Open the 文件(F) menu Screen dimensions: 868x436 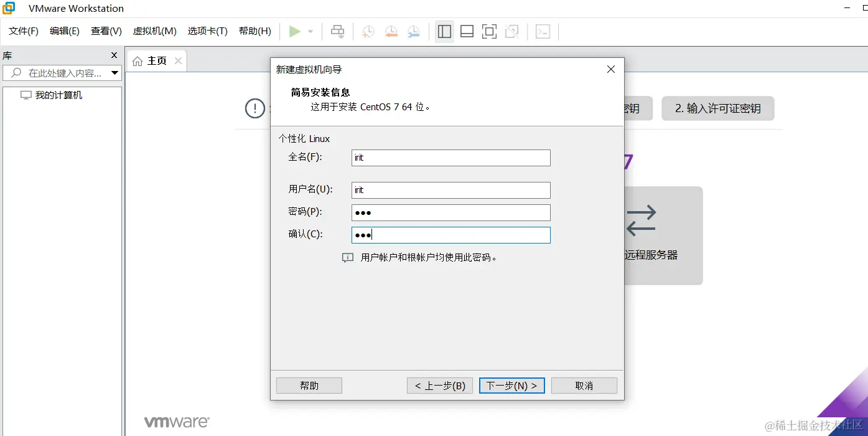click(24, 31)
